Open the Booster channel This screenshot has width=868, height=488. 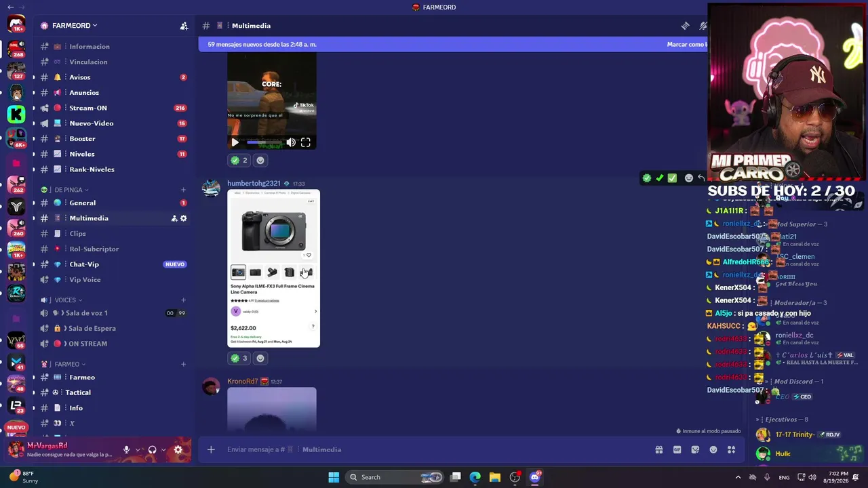pos(113,138)
